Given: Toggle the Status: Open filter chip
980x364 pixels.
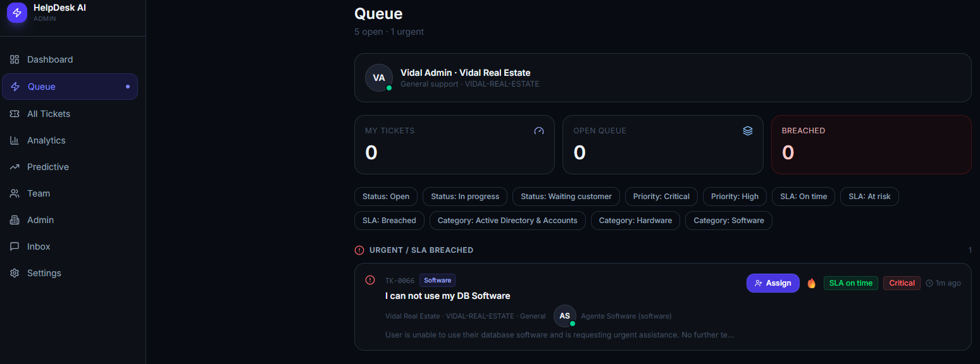Looking at the screenshot, I should (x=386, y=197).
